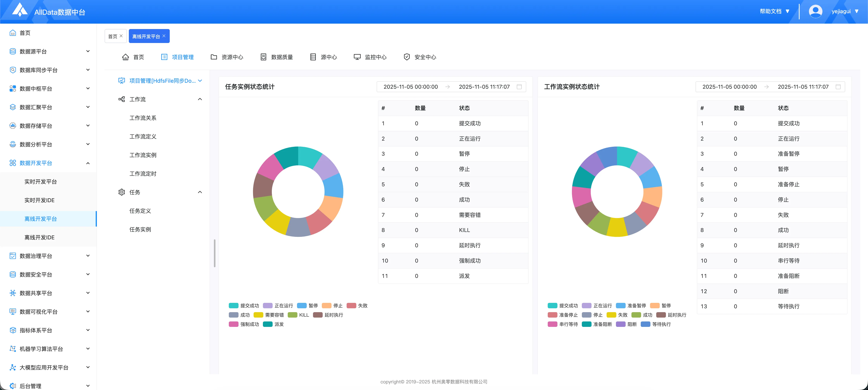Click the AllData logo icon
The width and height of the screenshot is (868, 390).
[x=20, y=10]
